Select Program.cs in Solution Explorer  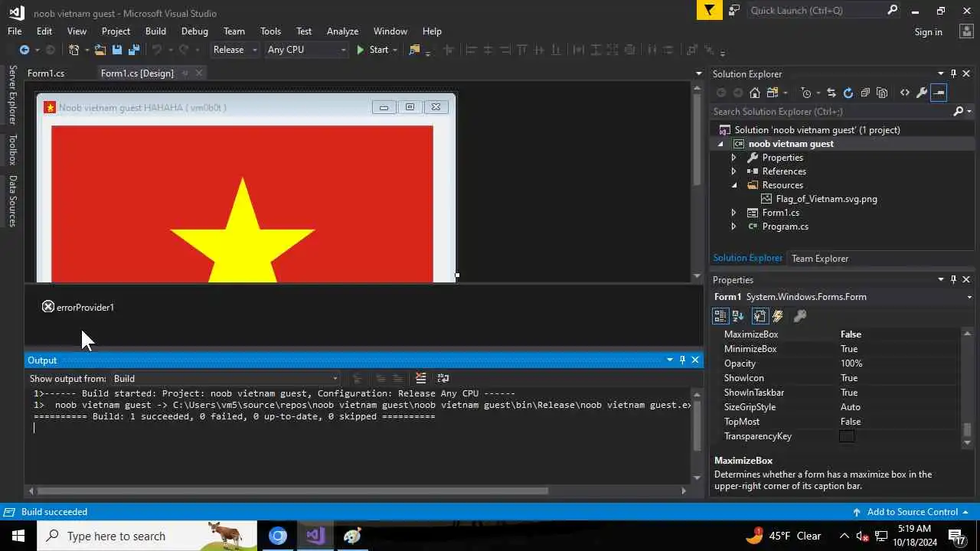point(785,227)
